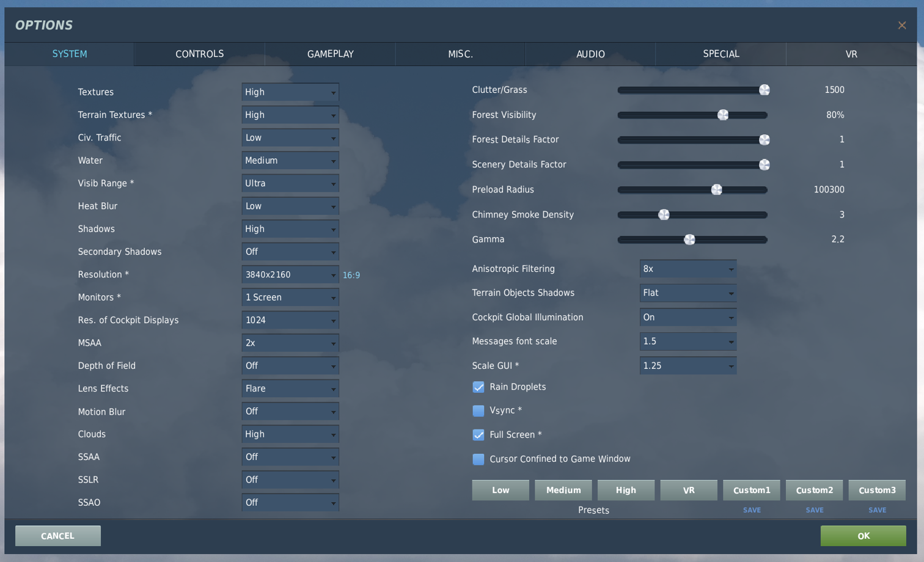The width and height of the screenshot is (924, 562).
Task: Open the Textures dropdown
Action: (x=290, y=92)
